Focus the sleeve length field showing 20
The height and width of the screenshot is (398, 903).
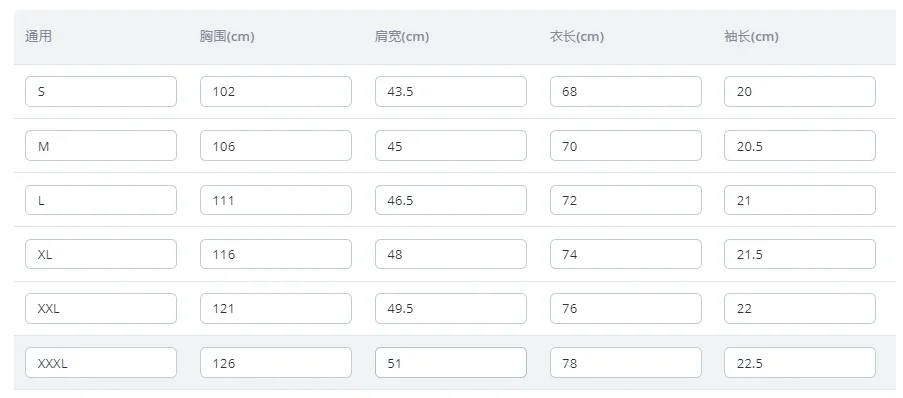click(800, 92)
